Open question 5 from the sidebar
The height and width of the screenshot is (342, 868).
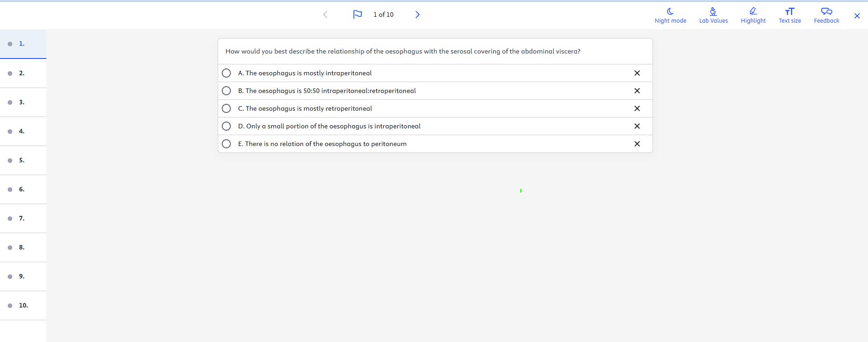[22, 160]
